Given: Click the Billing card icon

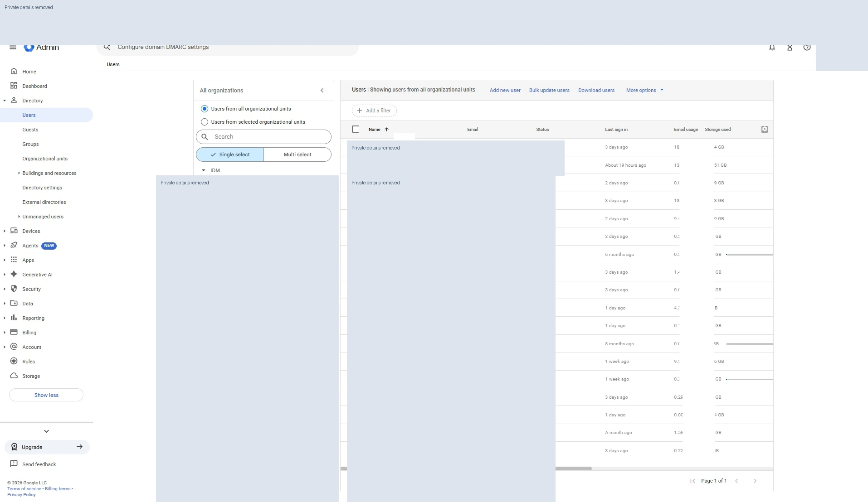Looking at the screenshot, I should tap(14, 332).
